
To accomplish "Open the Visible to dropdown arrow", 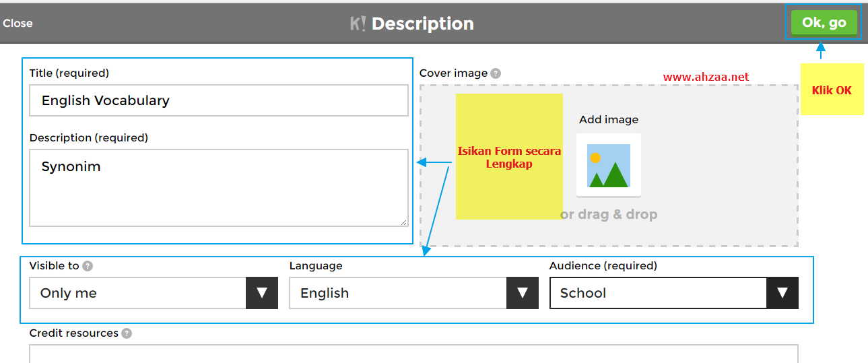I will [x=262, y=293].
